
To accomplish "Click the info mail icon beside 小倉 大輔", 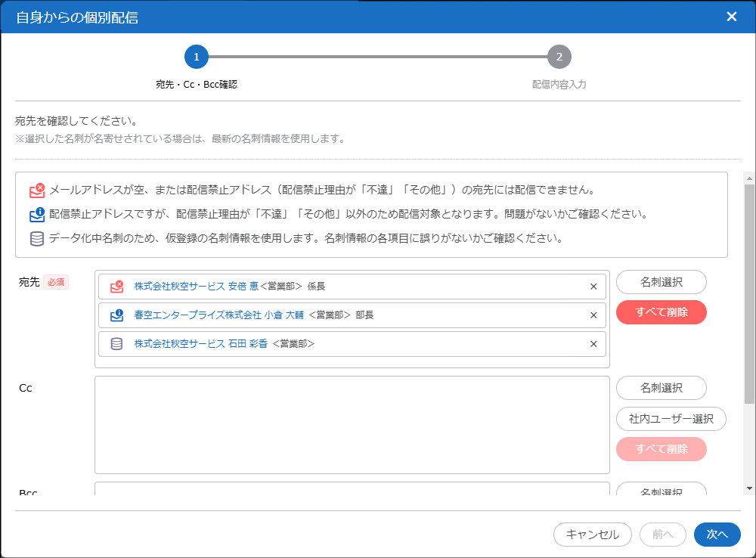I will coord(116,315).
